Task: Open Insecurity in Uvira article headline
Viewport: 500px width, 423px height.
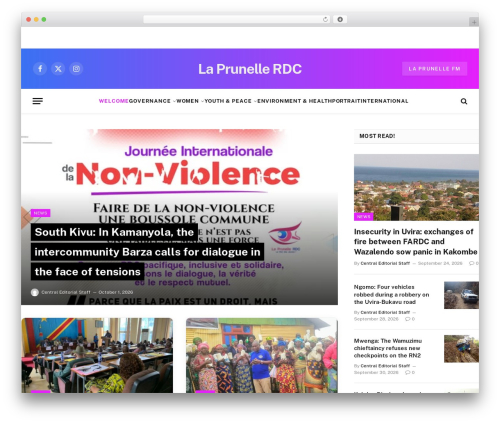Action: pyautogui.click(x=415, y=242)
